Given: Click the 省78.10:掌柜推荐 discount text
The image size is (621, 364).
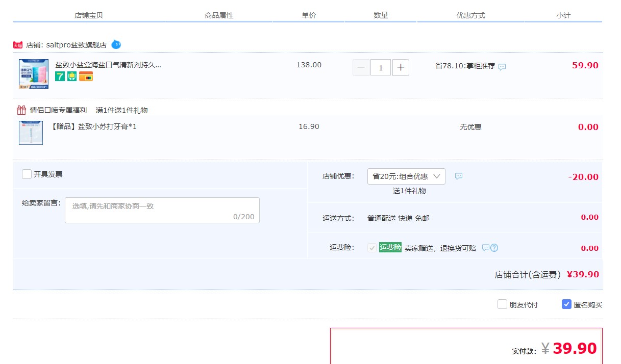Looking at the screenshot, I should tap(465, 66).
